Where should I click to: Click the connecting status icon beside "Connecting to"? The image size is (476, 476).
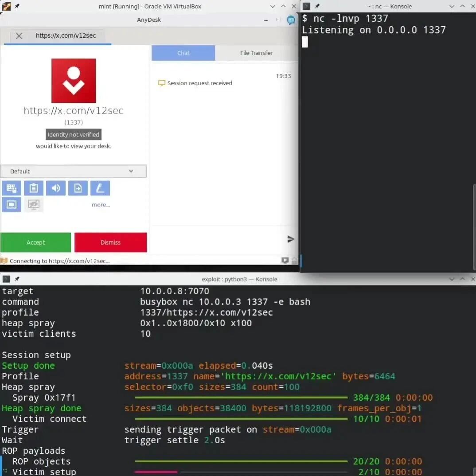pyautogui.click(x=4, y=261)
